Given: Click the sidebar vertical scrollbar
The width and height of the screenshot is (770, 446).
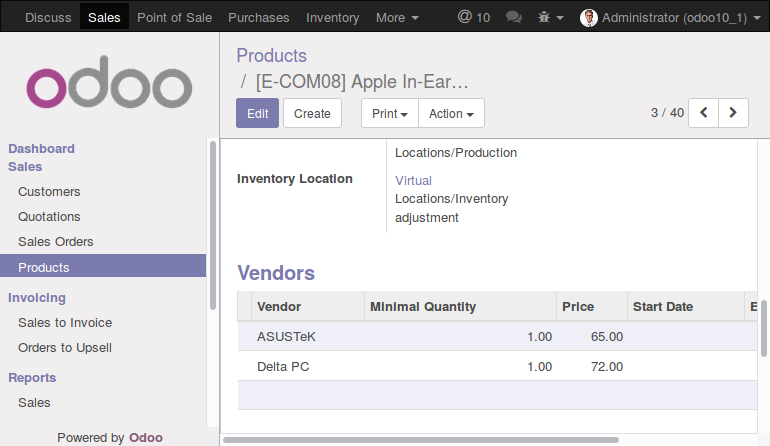Looking at the screenshot, I should [213, 225].
